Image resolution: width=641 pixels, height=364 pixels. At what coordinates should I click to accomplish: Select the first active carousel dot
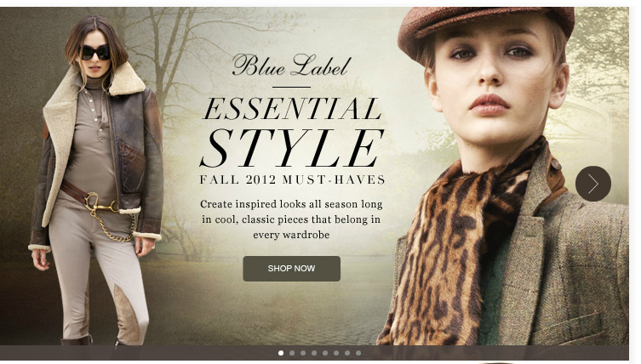coord(281,353)
